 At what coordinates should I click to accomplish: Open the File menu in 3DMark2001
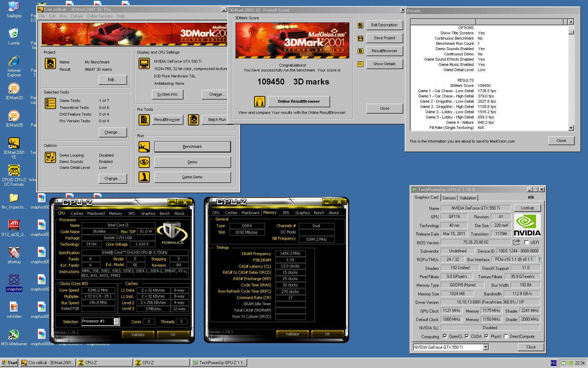click(42, 16)
